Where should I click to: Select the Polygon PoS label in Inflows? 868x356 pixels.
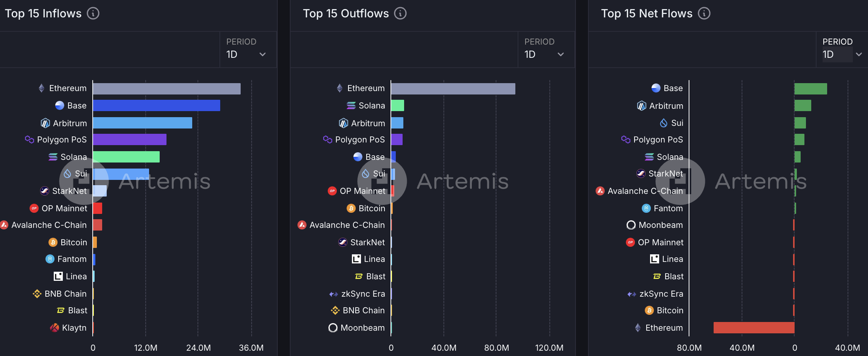click(62, 140)
